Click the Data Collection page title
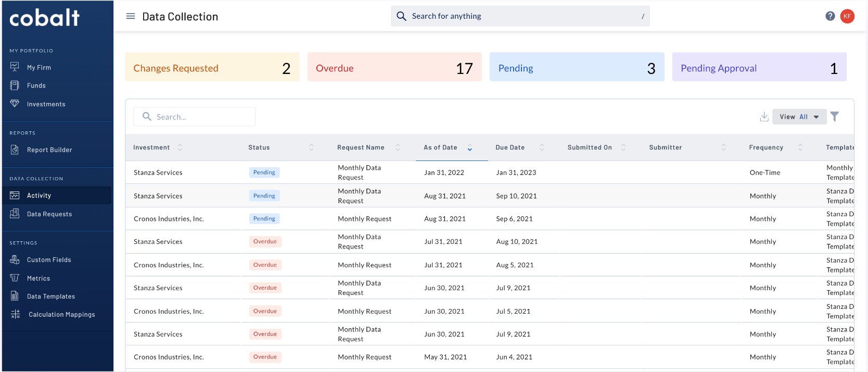The height and width of the screenshot is (372, 868). 180,17
